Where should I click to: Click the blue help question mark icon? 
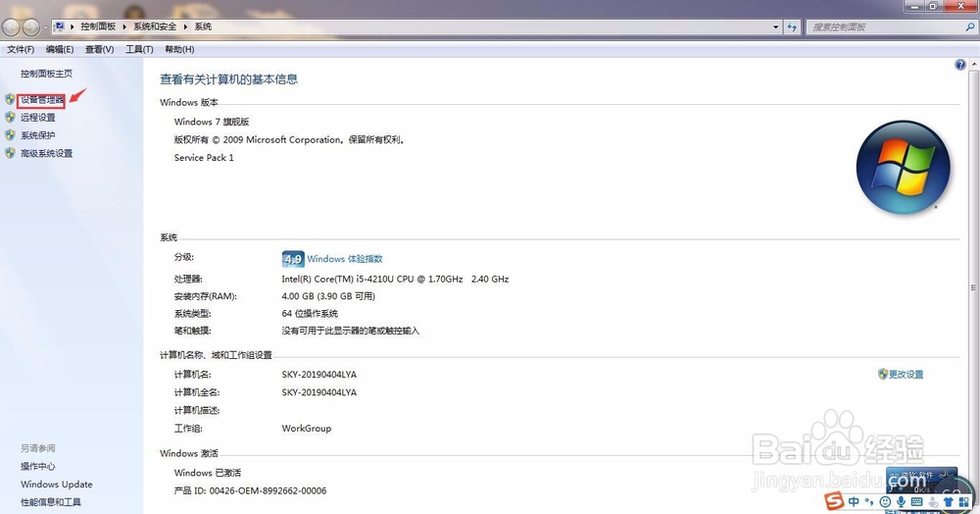[960, 65]
